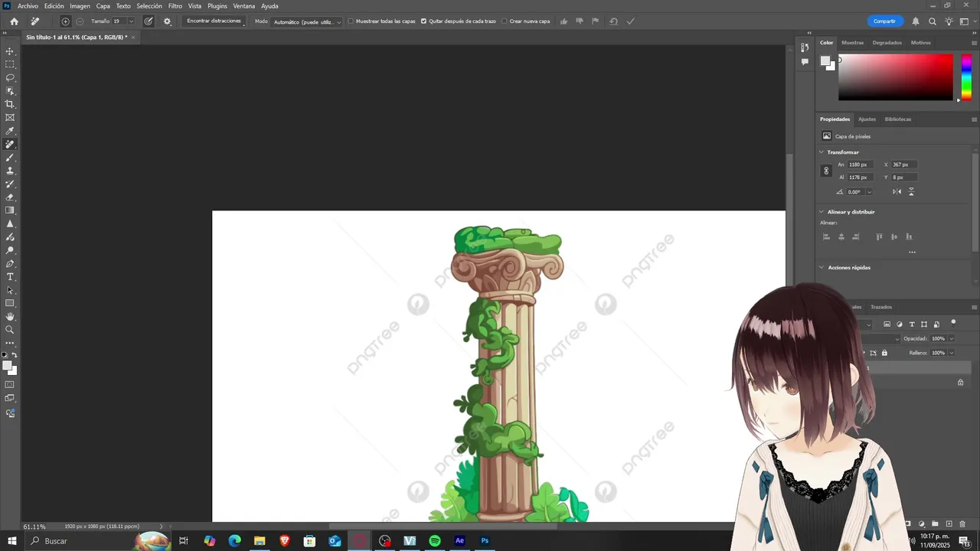Viewport: 980px width, 551px height.
Task: Open the Opacidad dropdown arrow
Action: click(952, 338)
